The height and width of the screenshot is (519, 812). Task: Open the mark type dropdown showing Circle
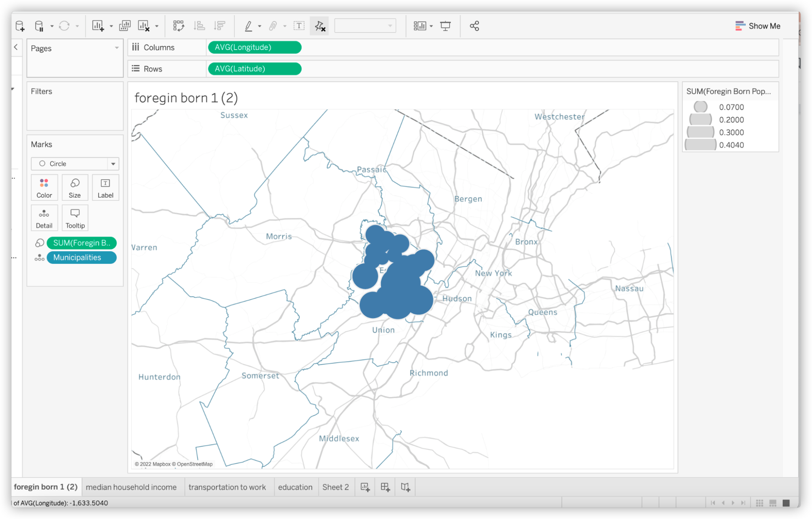click(x=113, y=163)
